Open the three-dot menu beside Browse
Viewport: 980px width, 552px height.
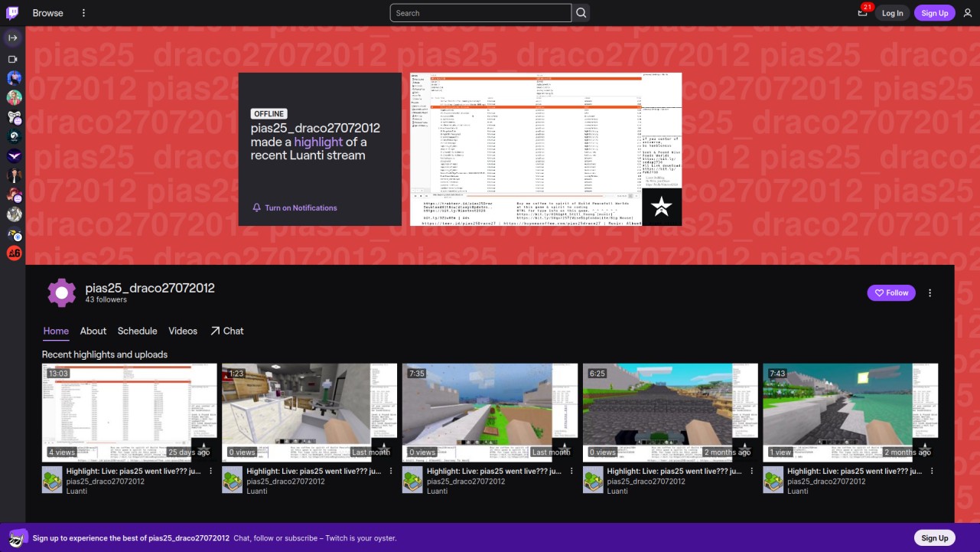coord(83,13)
